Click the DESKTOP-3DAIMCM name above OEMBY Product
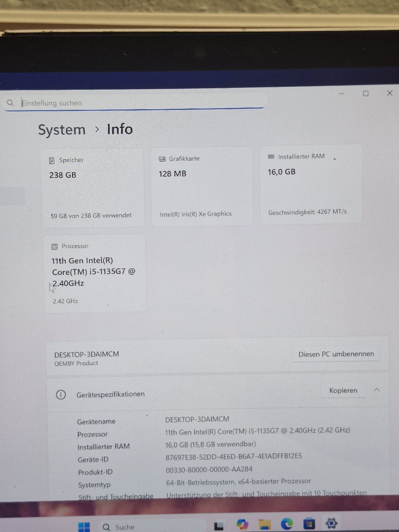The width and height of the screenshot is (399, 532). (x=87, y=354)
